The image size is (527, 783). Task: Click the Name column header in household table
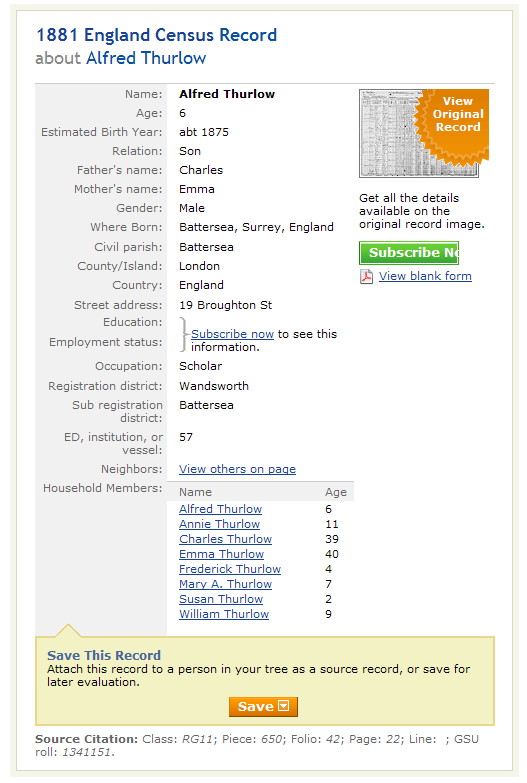coord(195,492)
